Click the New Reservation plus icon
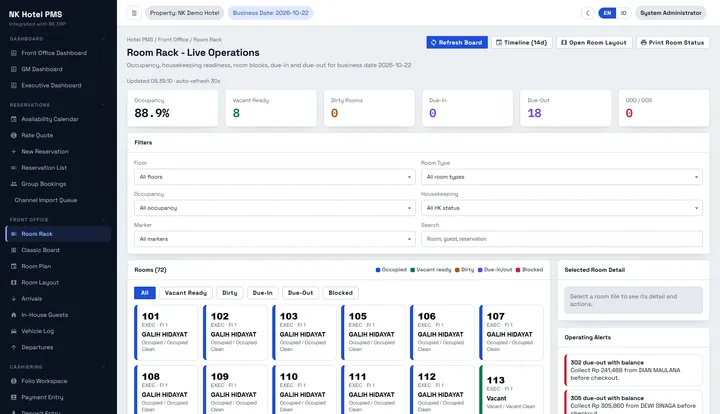Image resolution: width=720 pixels, height=414 pixels. tap(14, 151)
